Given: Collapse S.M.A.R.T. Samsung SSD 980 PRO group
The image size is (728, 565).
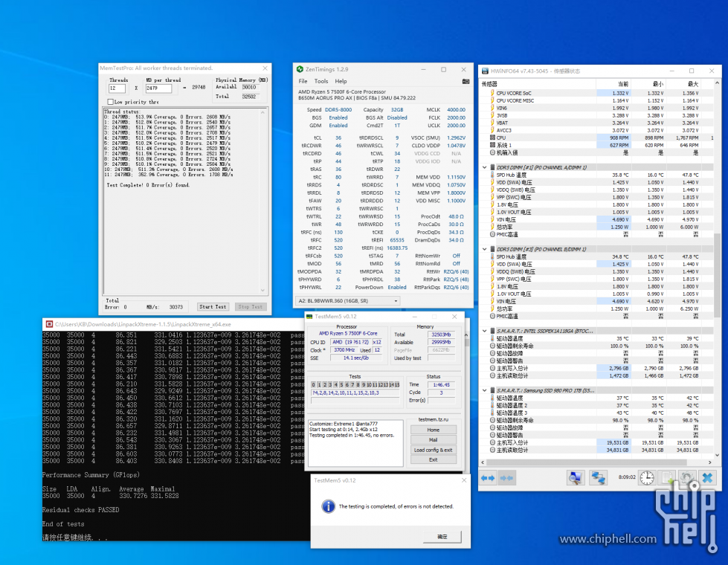Looking at the screenshot, I should pos(484,390).
